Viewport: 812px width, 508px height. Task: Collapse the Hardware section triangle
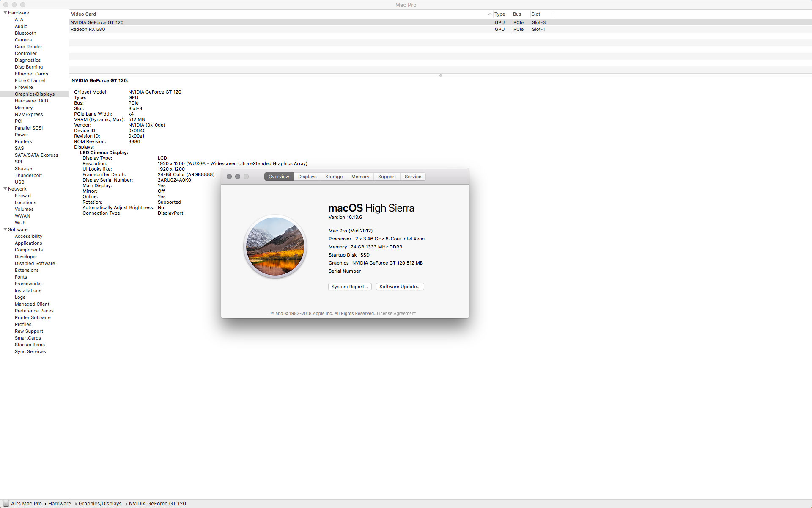click(5, 13)
